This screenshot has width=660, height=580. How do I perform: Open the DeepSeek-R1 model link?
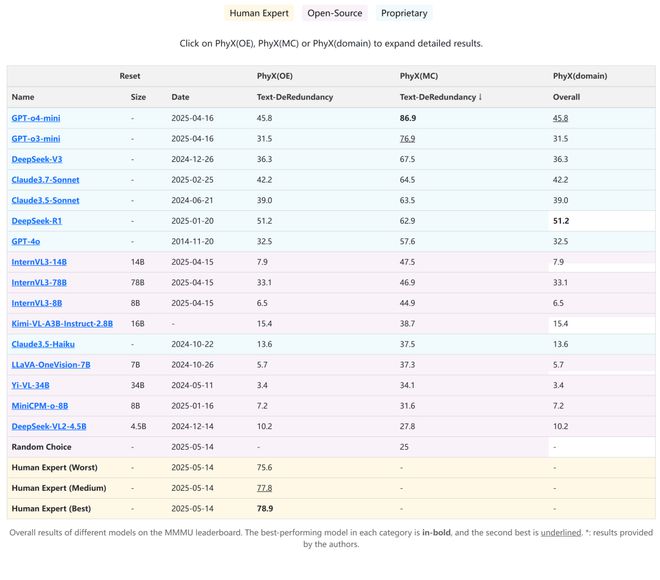[37, 221]
